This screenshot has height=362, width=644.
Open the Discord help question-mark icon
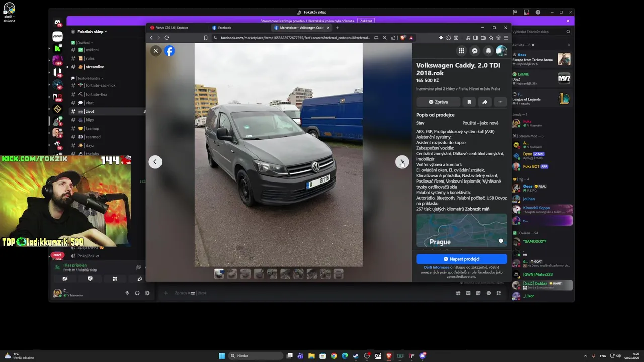(538, 12)
